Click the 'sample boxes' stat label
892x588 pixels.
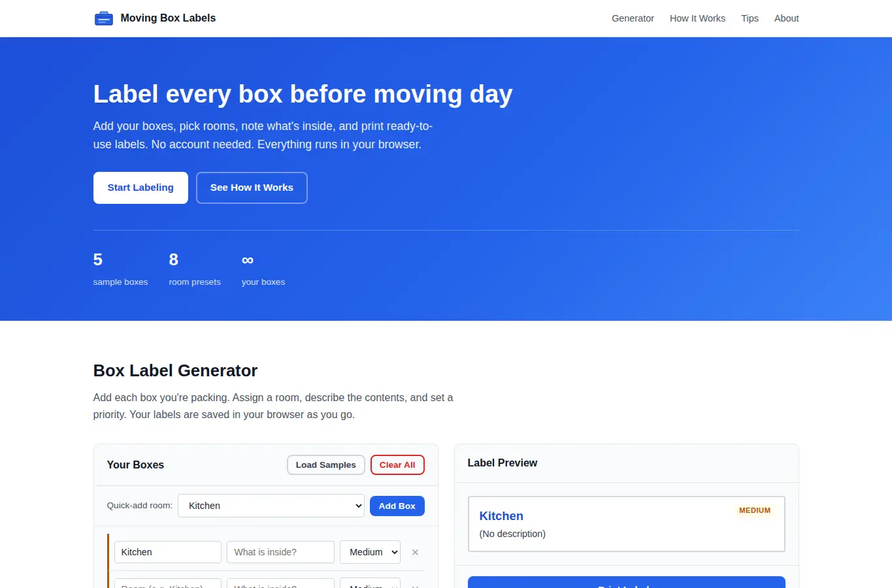point(120,282)
